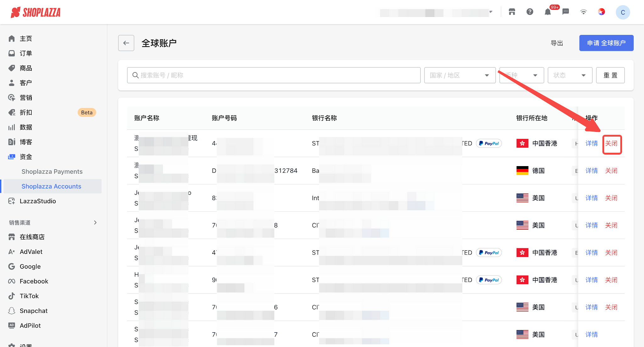Click 申请 全球账户 button
This screenshot has width=644, height=347.
click(x=606, y=43)
